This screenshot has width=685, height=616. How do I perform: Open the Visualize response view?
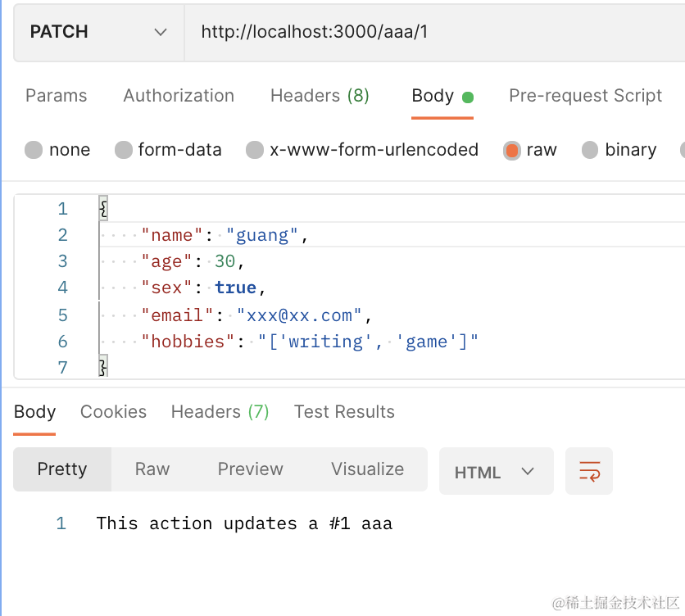pyautogui.click(x=367, y=469)
